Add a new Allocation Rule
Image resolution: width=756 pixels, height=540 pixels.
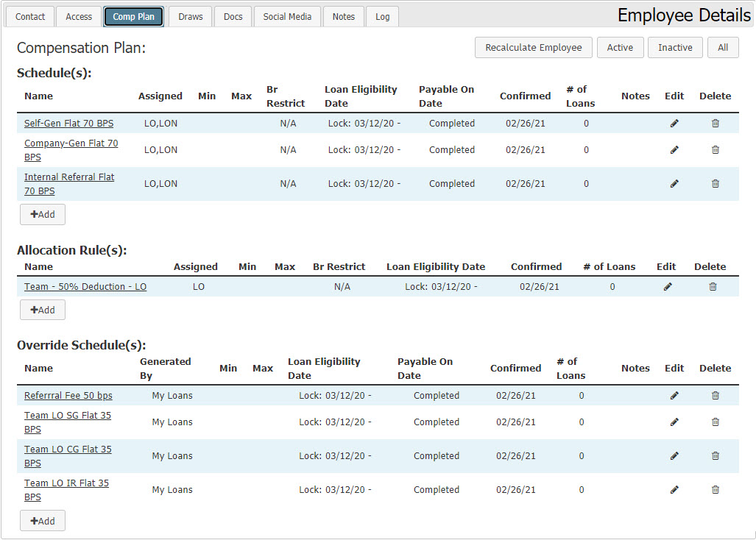(43, 310)
